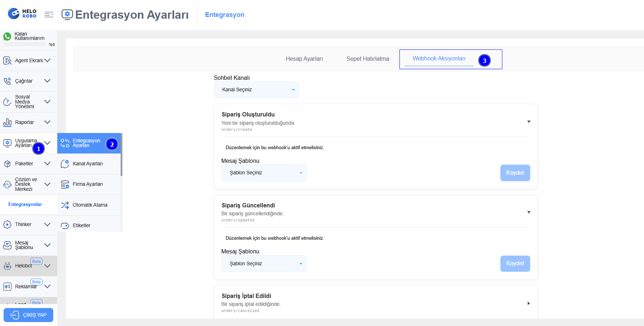The image size is (644, 326).
Task: Click the logout arrow icon
Action: pyautogui.click(x=15, y=315)
